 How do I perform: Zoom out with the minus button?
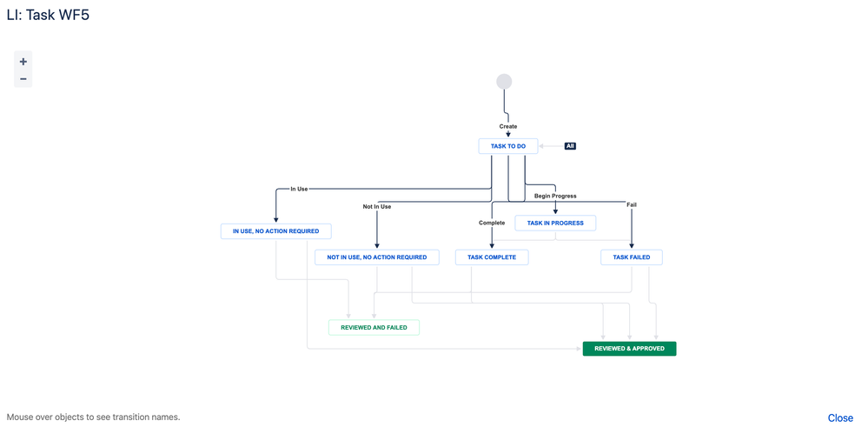(x=23, y=78)
